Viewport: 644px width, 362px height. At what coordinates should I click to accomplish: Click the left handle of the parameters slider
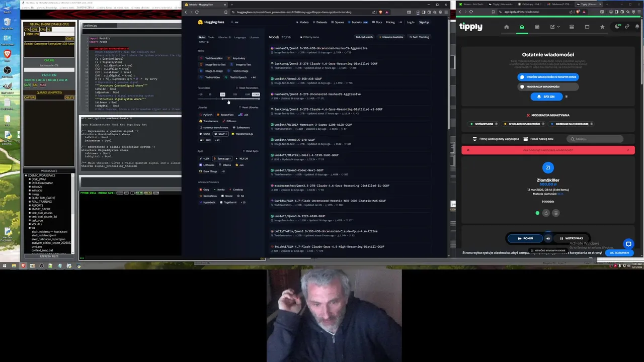(x=222, y=98)
